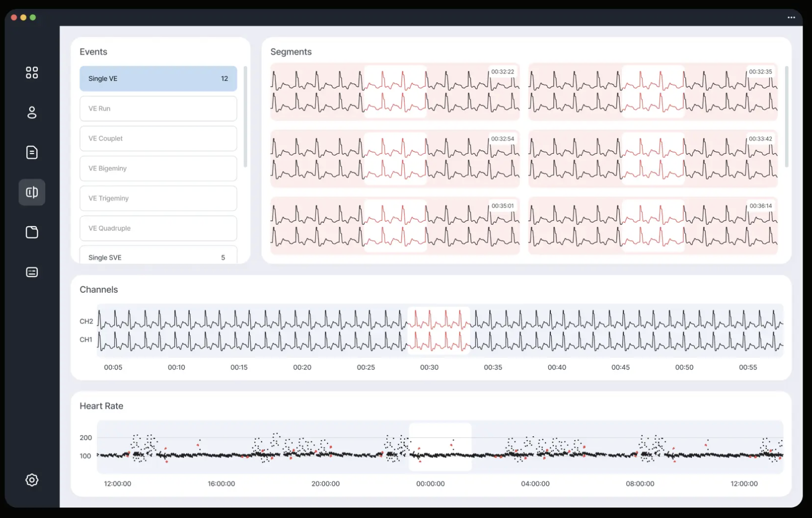812x518 pixels.
Task: Open settings gear icon in sidebar
Action: (x=32, y=480)
